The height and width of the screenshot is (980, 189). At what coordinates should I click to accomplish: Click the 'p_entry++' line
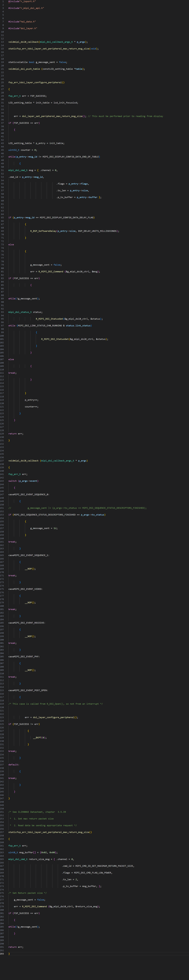click(31, 400)
